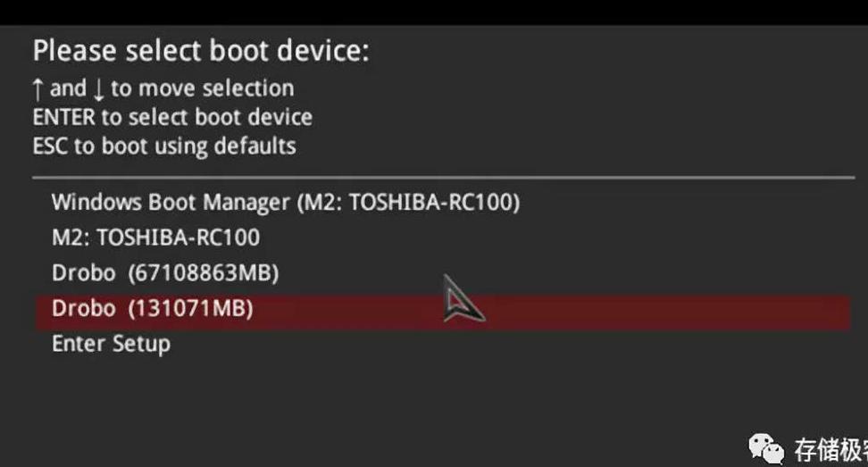Open Enter Setup option

click(111, 344)
